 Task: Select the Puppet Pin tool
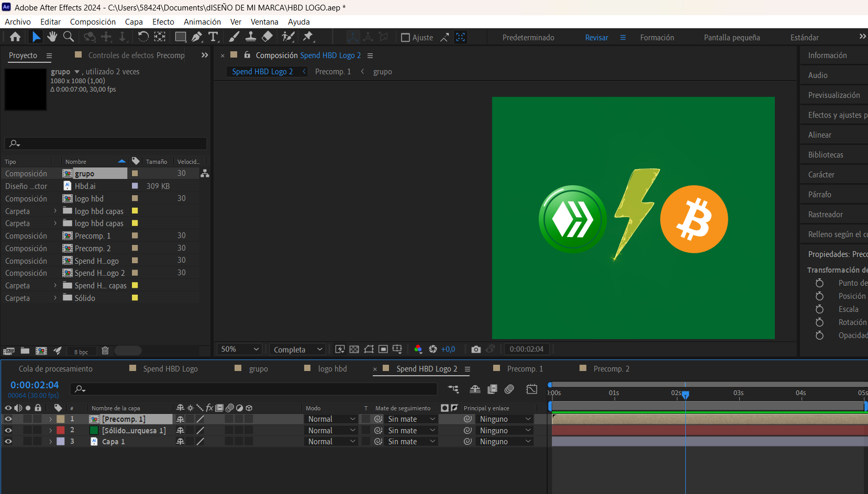tap(308, 37)
